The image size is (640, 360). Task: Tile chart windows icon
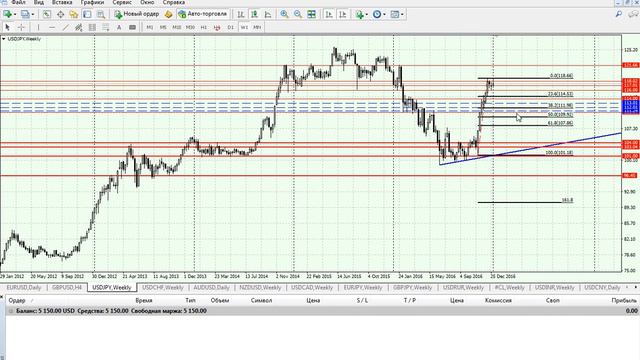coord(311,14)
